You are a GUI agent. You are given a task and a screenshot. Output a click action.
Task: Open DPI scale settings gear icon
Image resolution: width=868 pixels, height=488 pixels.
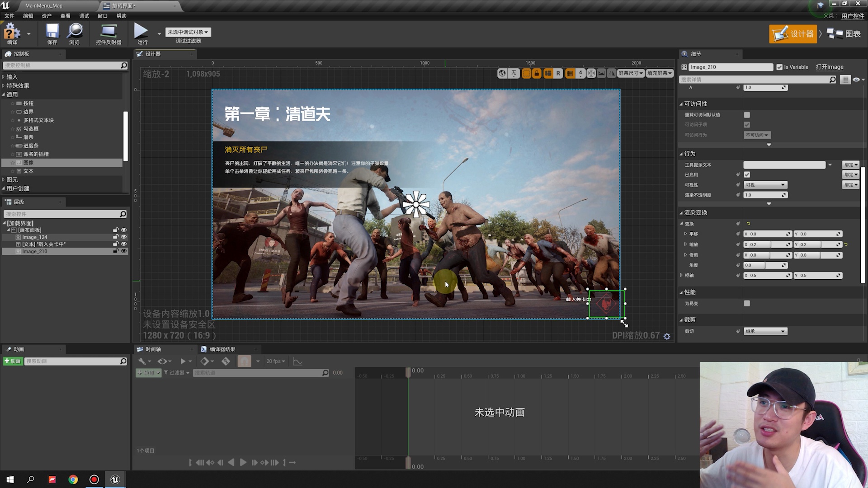coord(667,336)
